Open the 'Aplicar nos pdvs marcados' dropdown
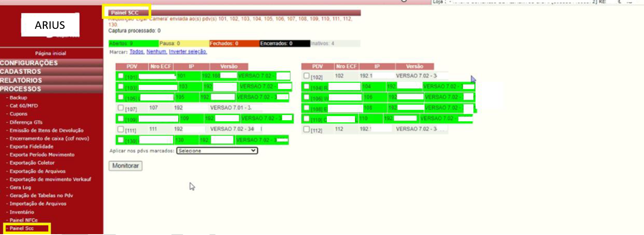Viewport: 644px width, 235px height. click(217, 151)
